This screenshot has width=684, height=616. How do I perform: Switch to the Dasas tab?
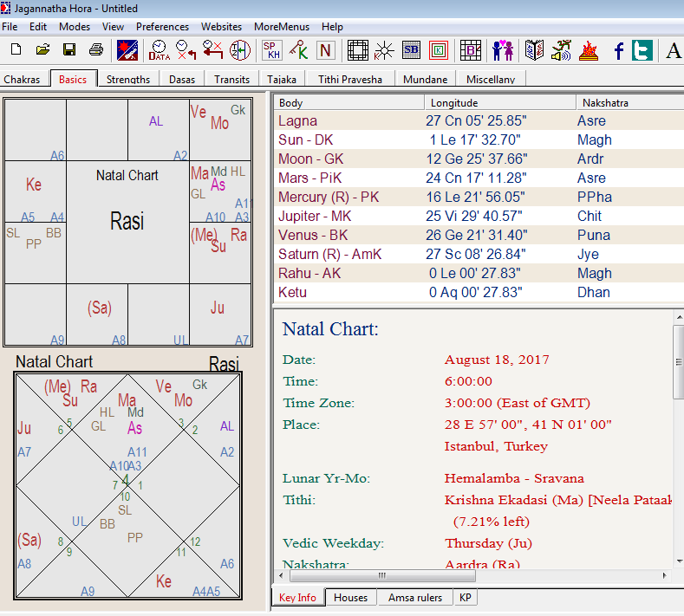click(182, 79)
